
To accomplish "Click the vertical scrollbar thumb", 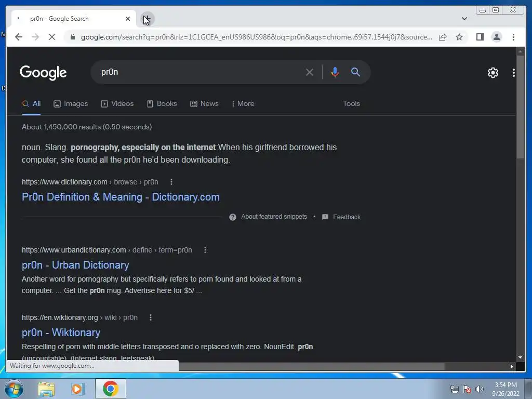I will (x=520, y=106).
